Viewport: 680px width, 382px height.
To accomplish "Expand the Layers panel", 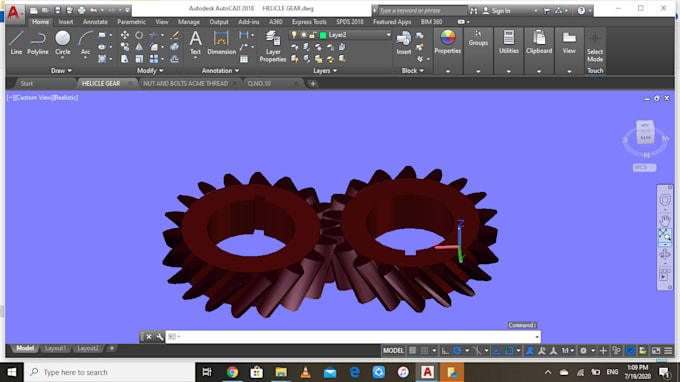I will coord(325,70).
